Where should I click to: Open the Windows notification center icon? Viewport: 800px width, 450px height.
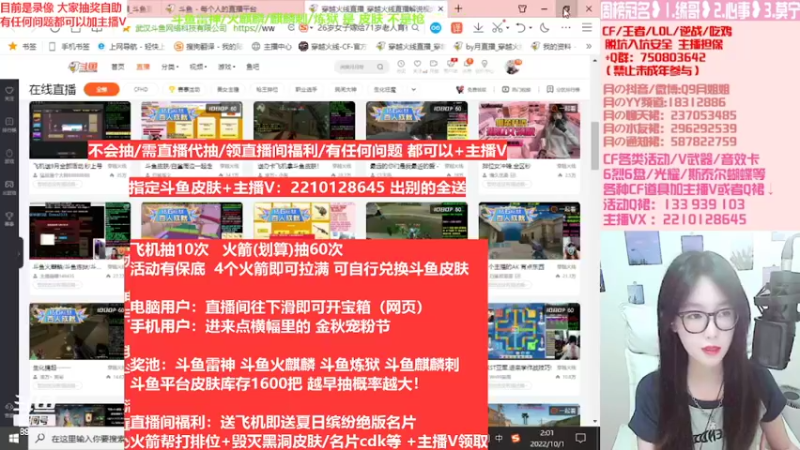click(x=580, y=438)
